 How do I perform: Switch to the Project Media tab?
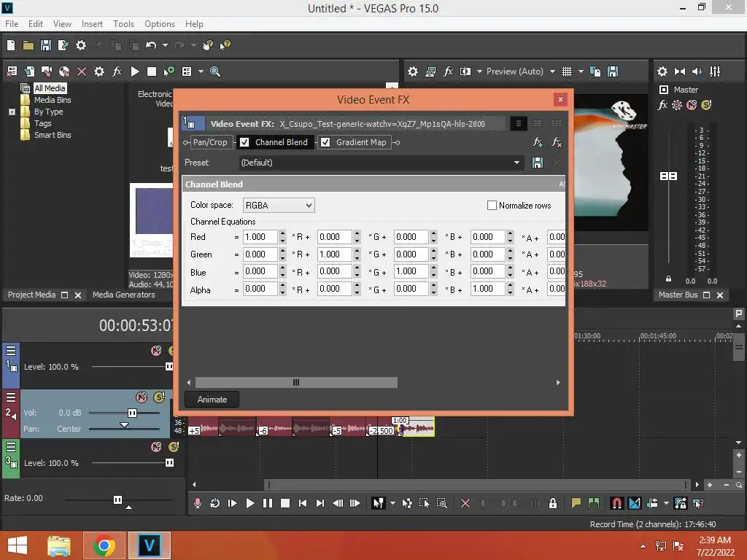click(x=31, y=295)
